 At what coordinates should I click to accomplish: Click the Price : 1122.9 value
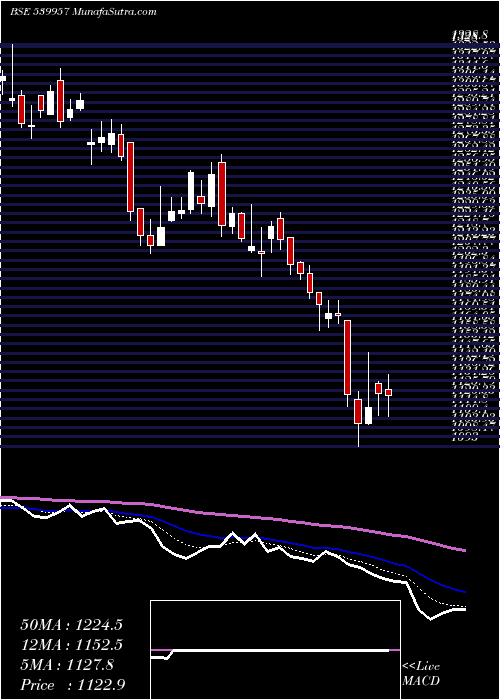pyautogui.click(x=72, y=685)
